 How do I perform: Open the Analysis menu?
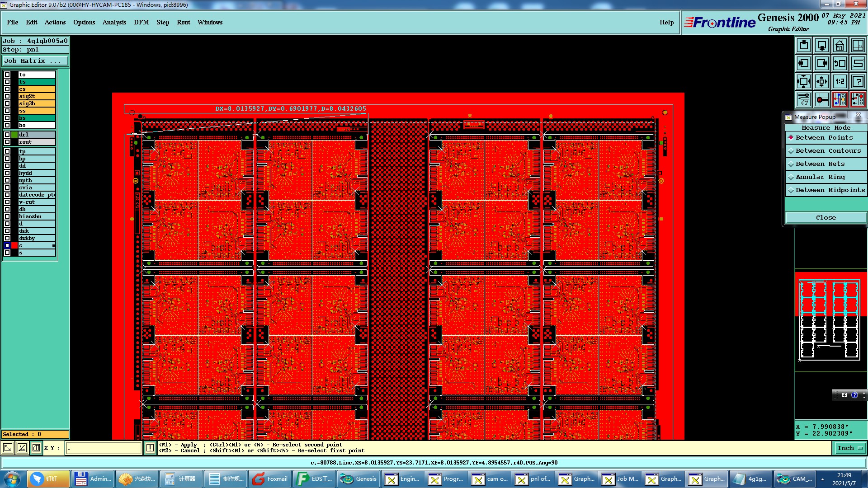tap(114, 22)
